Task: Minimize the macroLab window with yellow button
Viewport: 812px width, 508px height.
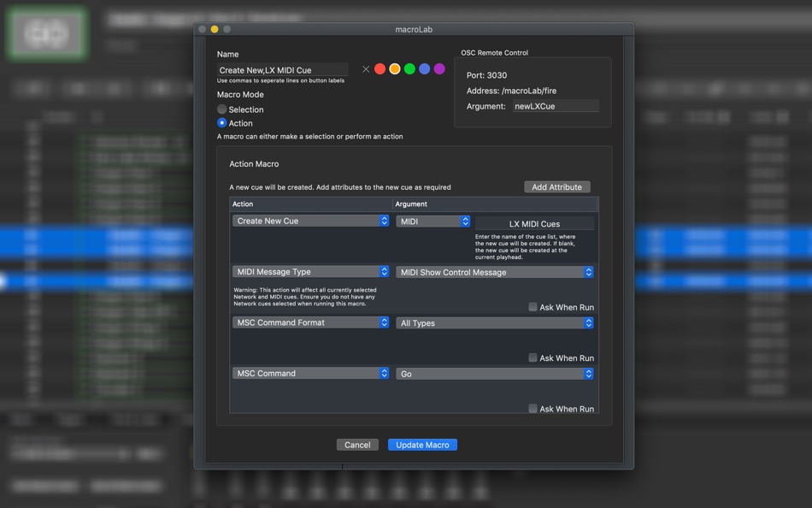Action: (215, 29)
